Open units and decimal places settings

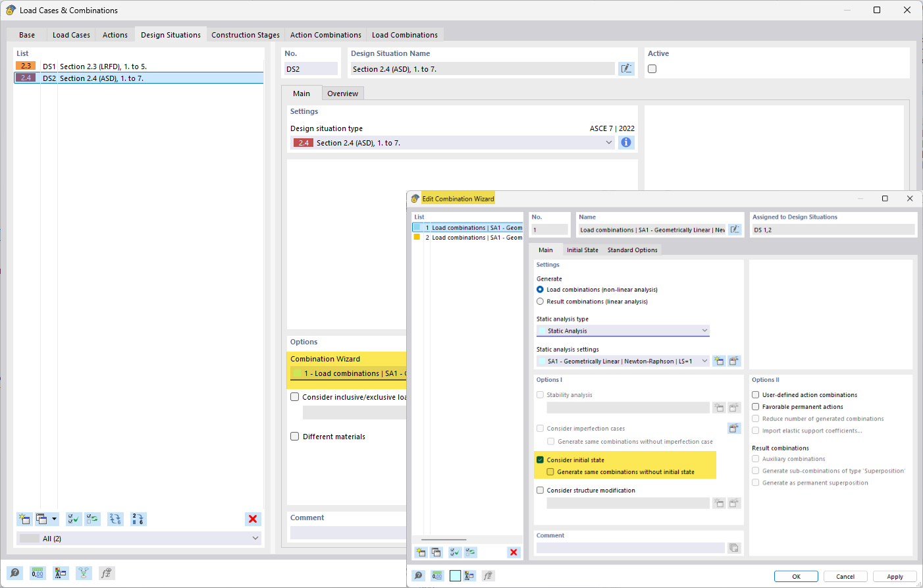pos(38,573)
